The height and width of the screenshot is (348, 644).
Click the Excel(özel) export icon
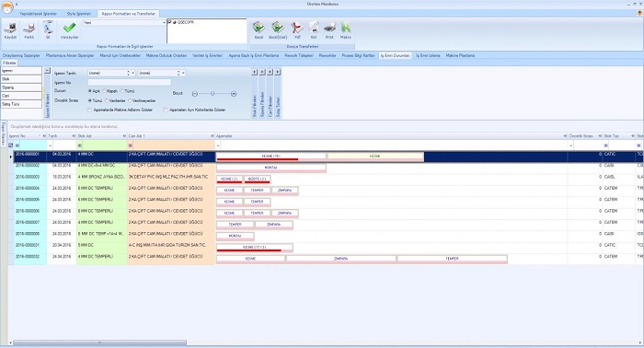278,28
